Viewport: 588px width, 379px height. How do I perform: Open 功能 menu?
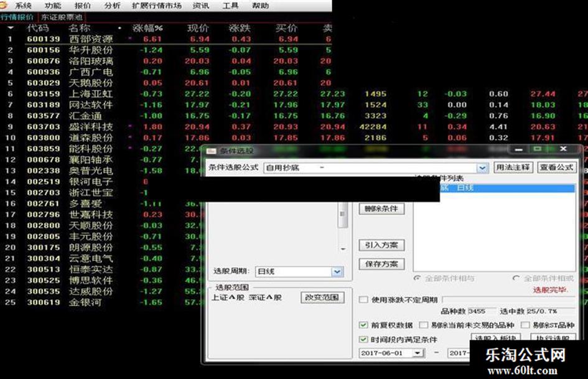tap(53, 5)
